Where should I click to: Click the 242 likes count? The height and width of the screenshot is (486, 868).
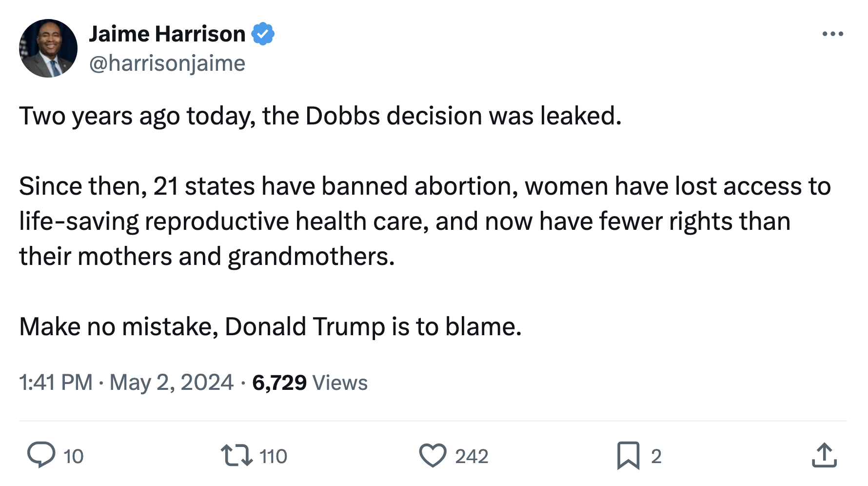coord(472,457)
